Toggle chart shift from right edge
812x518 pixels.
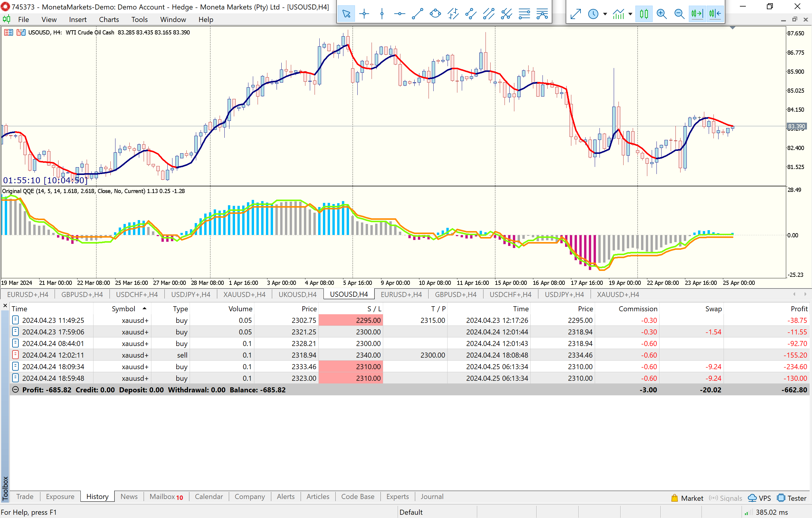tap(715, 14)
